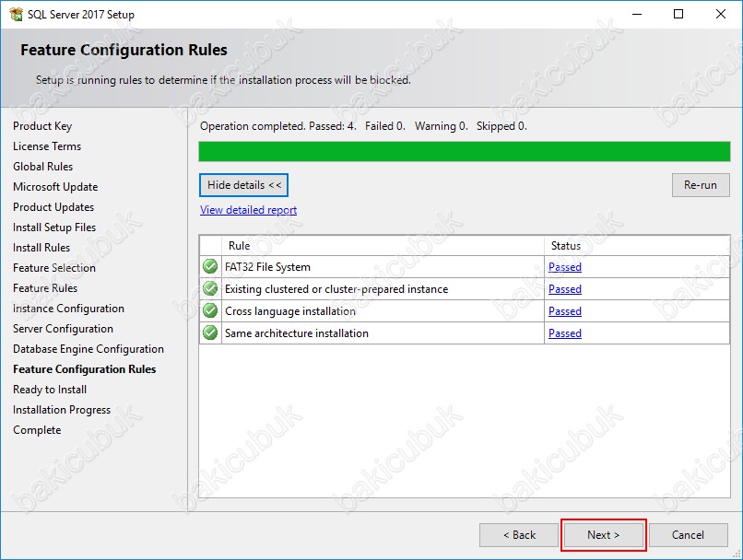743x560 pixels.
Task: Select the Microsoft Update step
Action: point(55,187)
